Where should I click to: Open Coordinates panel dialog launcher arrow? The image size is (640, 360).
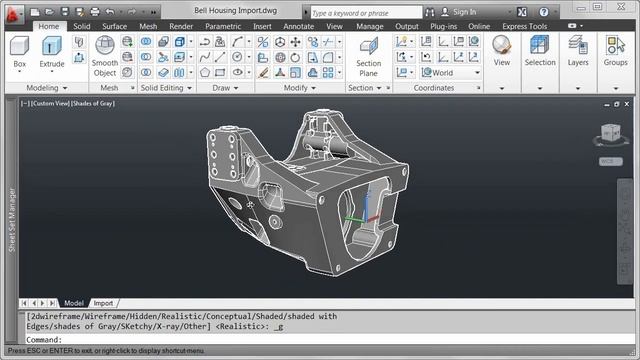coord(478,88)
